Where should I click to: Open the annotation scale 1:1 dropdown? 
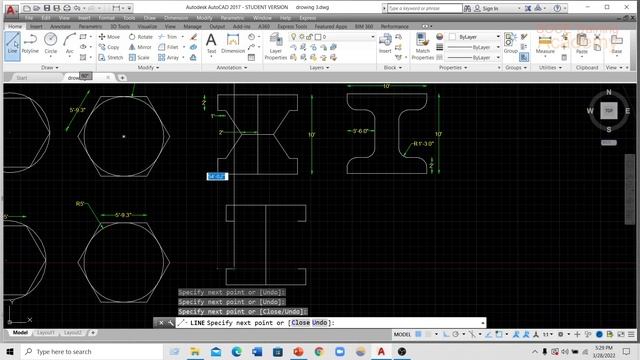(x=548, y=334)
